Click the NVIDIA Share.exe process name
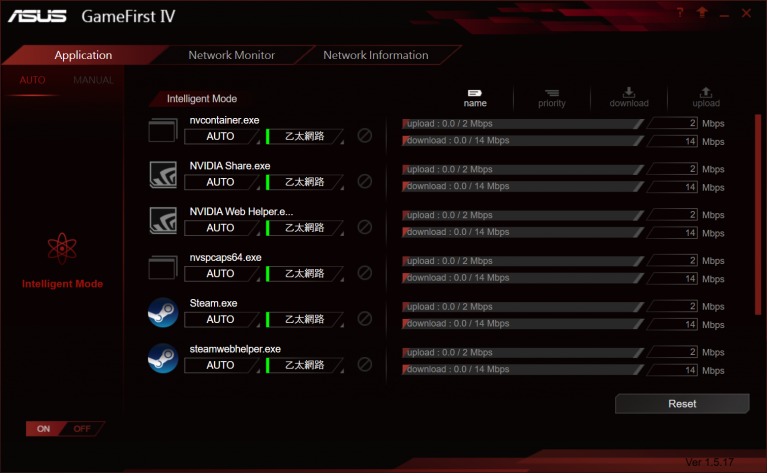Viewport: 767px width, 473px height. tap(230, 166)
